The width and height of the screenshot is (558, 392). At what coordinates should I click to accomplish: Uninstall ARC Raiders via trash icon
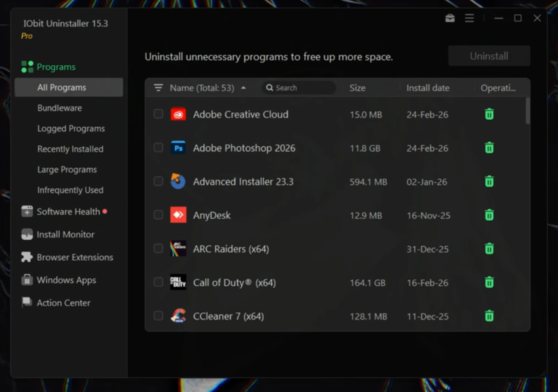click(x=489, y=248)
